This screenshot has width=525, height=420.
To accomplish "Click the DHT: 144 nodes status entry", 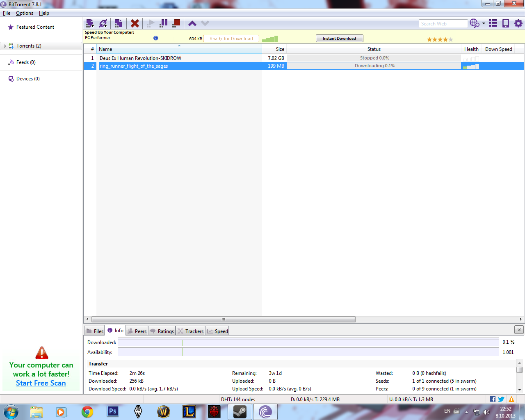I will pos(238,399).
